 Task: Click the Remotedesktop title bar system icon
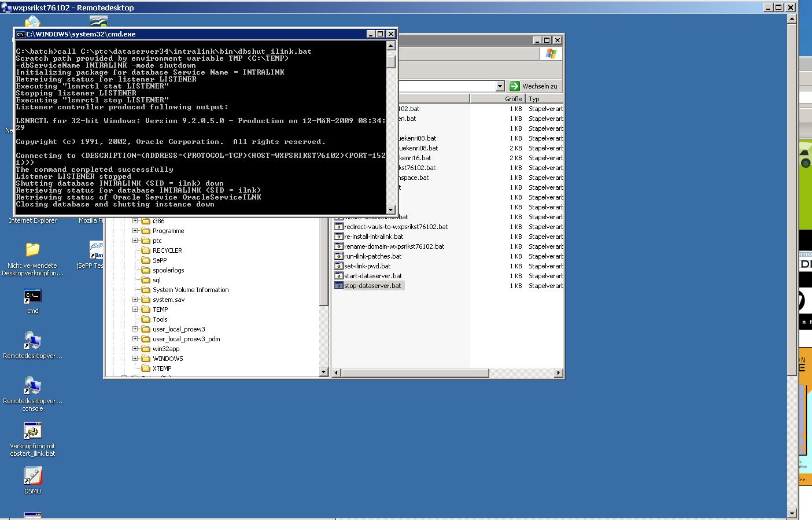[7, 8]
